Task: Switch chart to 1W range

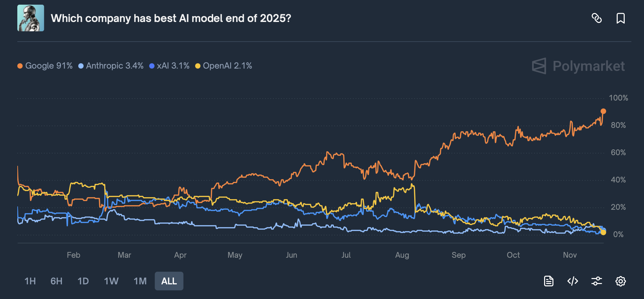Action: tap(111, 281)
